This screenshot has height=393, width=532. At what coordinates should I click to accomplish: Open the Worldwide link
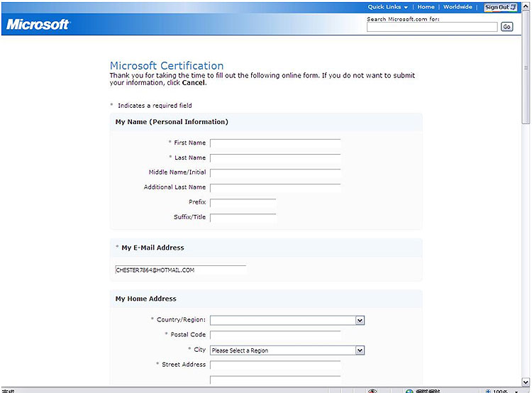(x=458, y=7)
